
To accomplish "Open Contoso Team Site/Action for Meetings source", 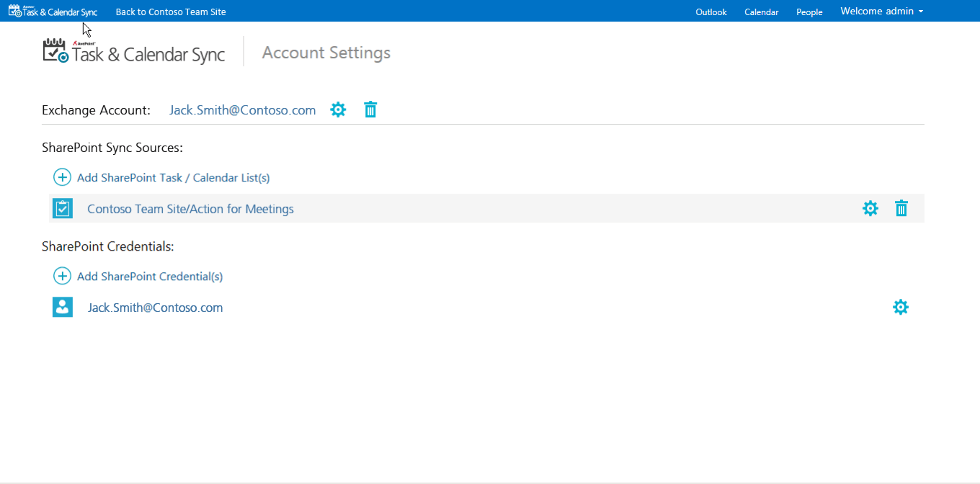I will [190, 208].
